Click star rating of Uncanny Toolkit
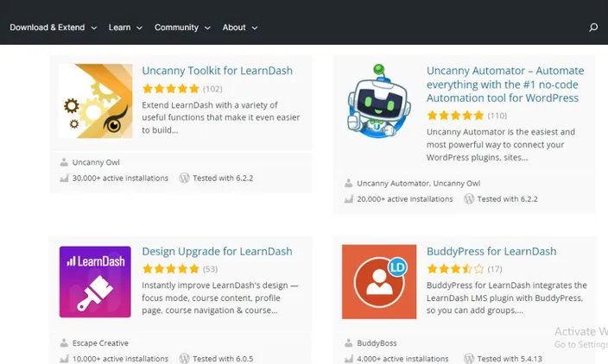Screen dimensions: 608x364 click(x=171, y=89)
